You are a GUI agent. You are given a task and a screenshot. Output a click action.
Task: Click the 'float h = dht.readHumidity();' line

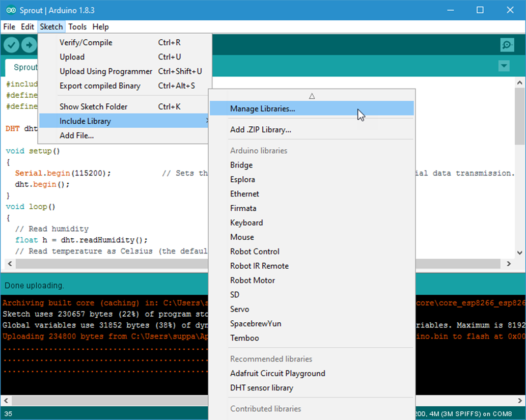[81, 240]
